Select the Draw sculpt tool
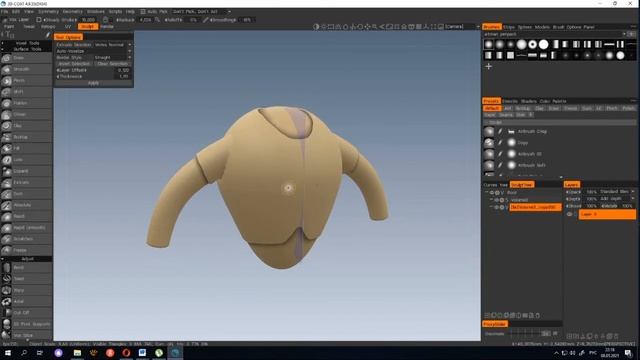Viewport: 640px width, 360px height. tap(27, 58)
